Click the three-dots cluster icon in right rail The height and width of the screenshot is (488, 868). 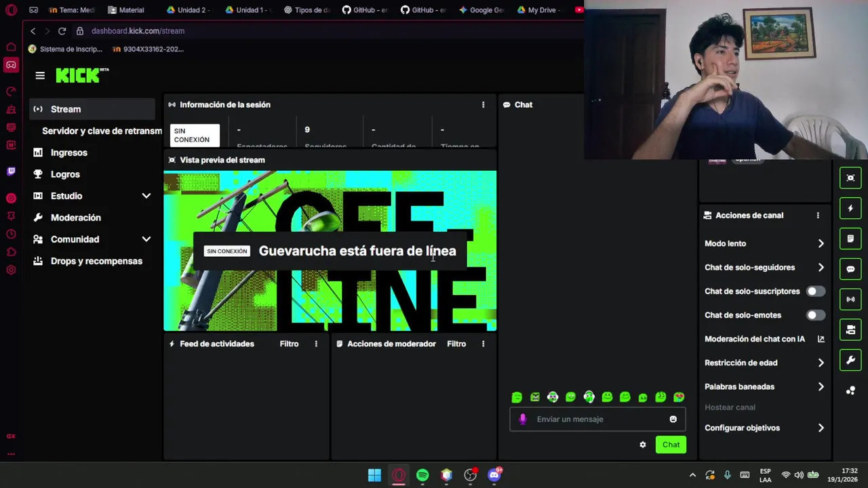coord(850,390)
